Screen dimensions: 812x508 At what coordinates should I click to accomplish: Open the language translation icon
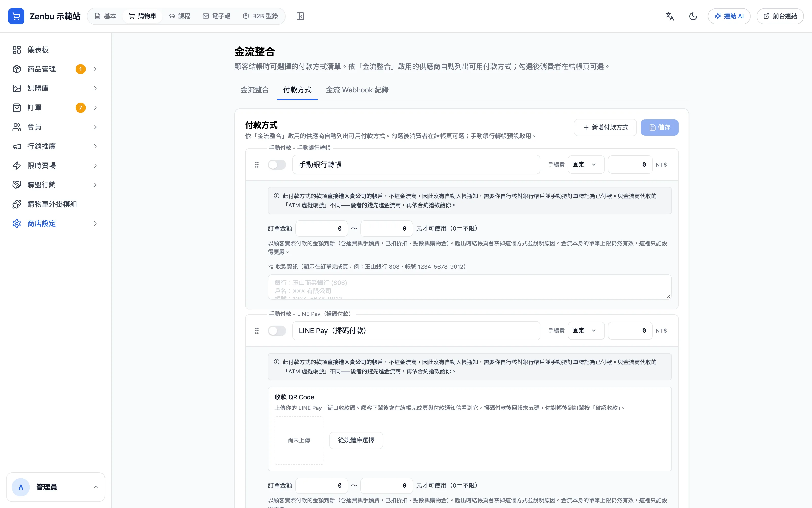(670, 16)
